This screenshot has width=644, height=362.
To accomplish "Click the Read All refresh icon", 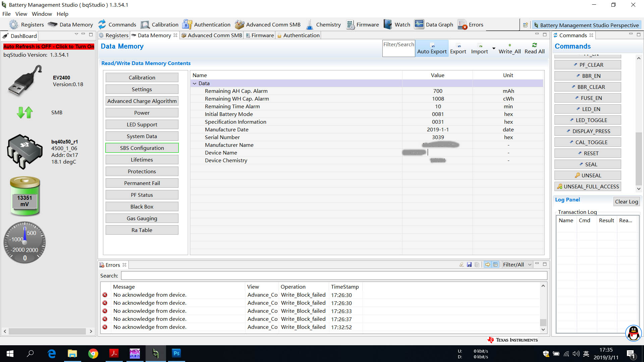I will [x=534, y=45].
